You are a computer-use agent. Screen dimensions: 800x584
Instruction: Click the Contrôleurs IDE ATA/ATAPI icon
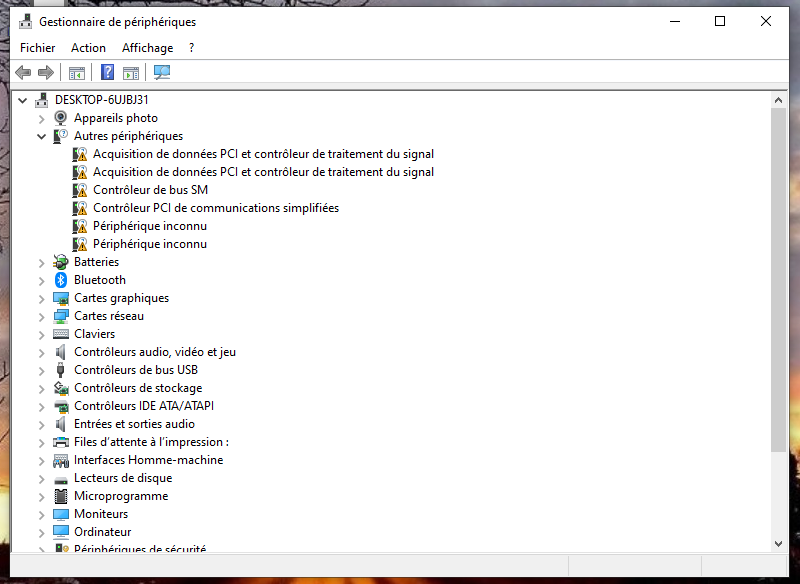[61, 407]
